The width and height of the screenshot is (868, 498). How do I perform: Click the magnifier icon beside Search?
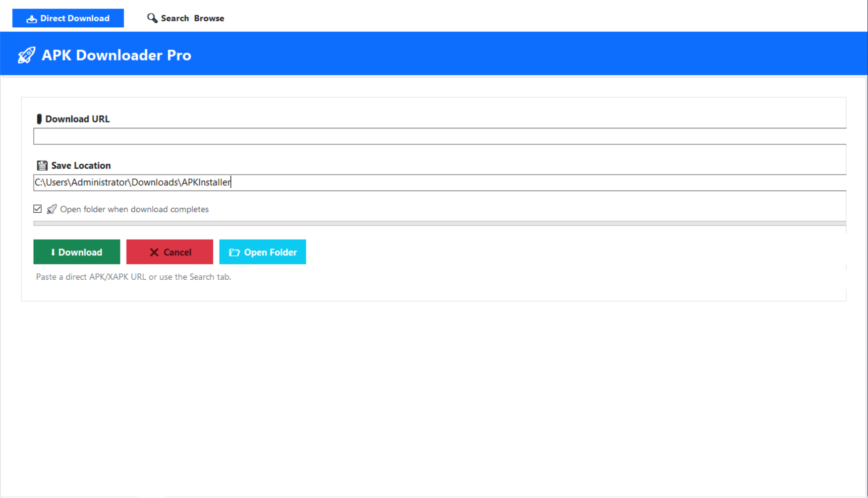[x=152, y=18]
